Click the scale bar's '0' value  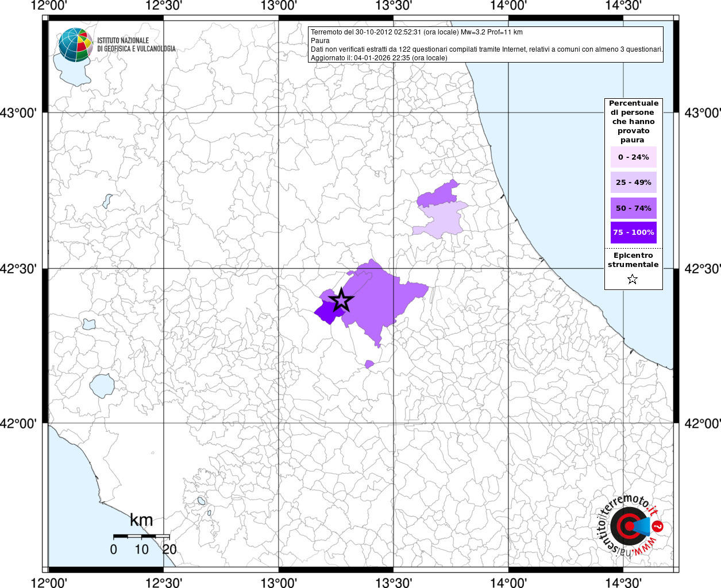(x=114, y=549)
